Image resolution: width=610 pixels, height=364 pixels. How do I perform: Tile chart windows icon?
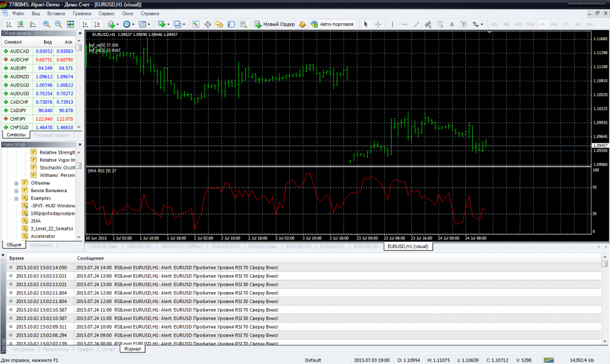pyautogui.click(x=71, y=24)
